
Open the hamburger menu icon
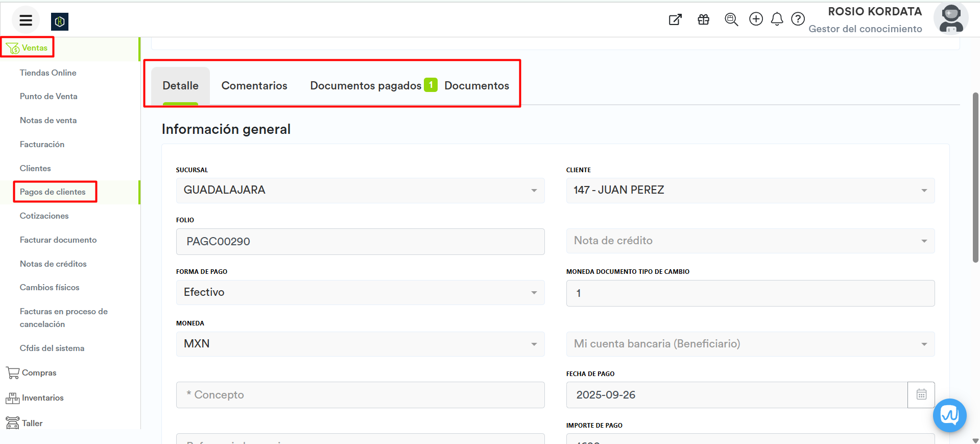(x=26, y=20)
